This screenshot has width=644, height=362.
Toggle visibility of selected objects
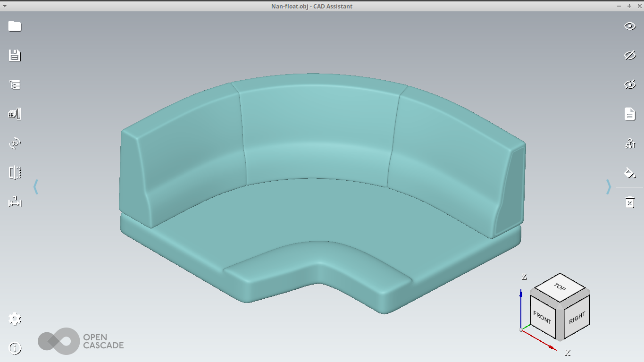(629, 84)
